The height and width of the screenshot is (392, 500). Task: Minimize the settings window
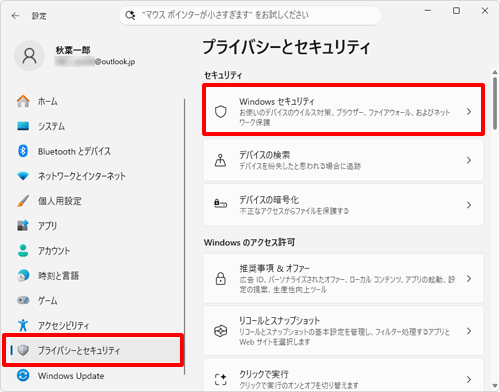click(x=428, y=11)
